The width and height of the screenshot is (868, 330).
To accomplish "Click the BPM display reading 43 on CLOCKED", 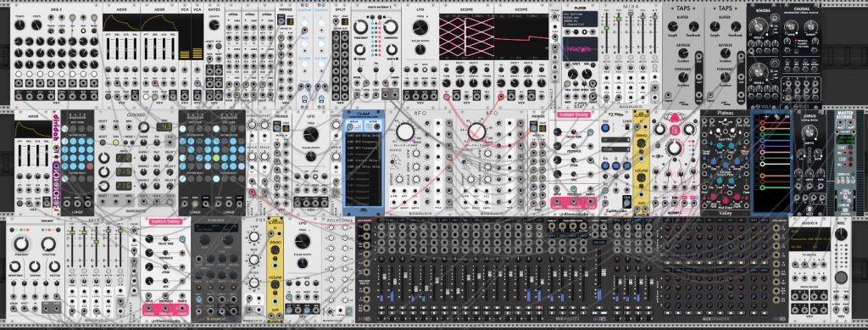I will pyautogui.click(x=164, y=126).
